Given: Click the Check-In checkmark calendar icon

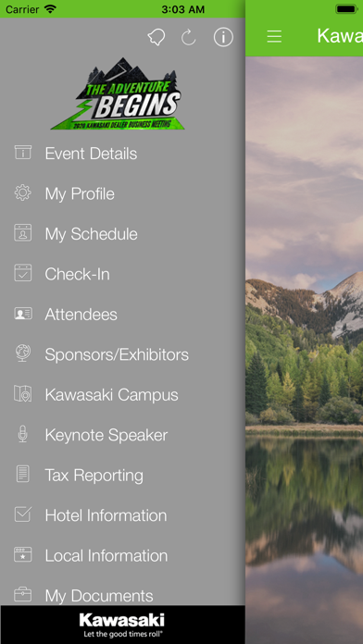Looking at the screenshot, I should [22, 273].
